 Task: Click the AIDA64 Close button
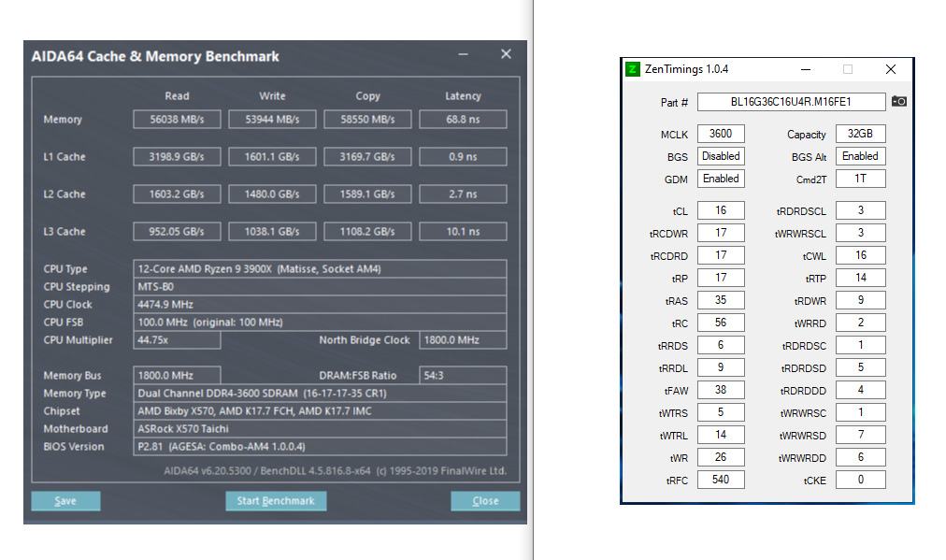point(485,501)
